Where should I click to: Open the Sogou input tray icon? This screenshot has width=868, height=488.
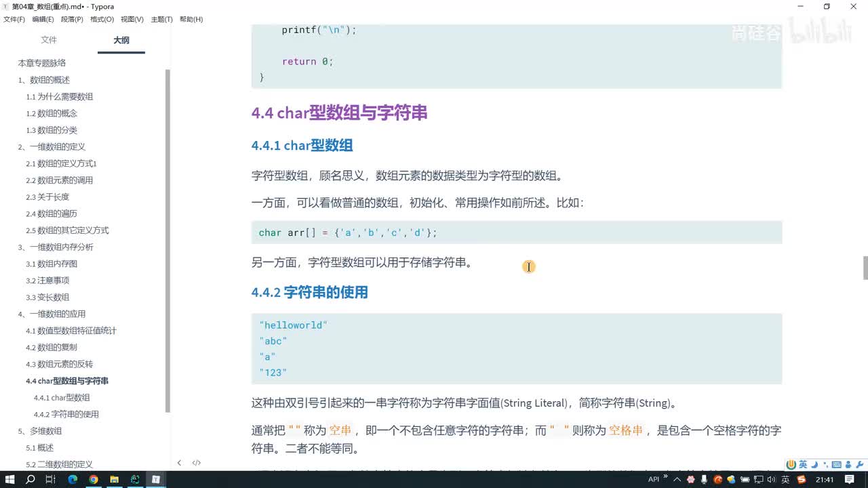coord(802,479)
